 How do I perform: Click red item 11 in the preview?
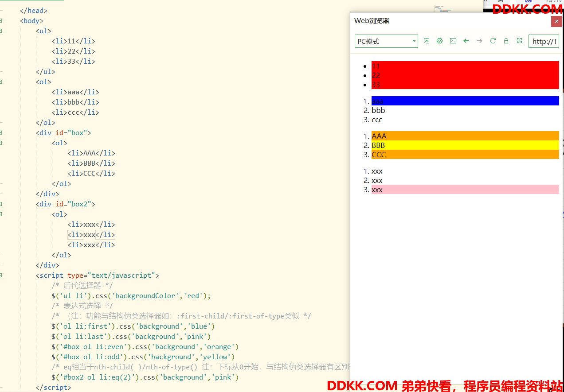[x=465, y=66]
